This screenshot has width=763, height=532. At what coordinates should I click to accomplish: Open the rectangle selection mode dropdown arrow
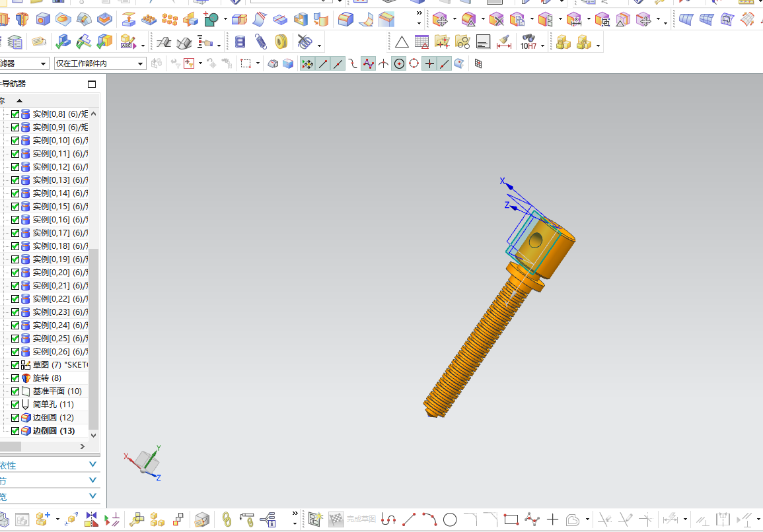[258, 64]
